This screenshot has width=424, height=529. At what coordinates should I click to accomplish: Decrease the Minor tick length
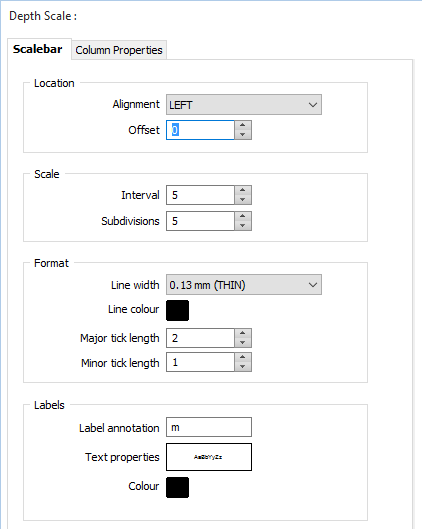[x=243, y=367]
